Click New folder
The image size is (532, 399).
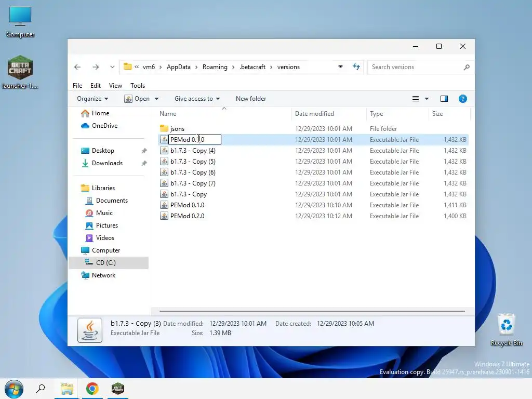[251, 99]
